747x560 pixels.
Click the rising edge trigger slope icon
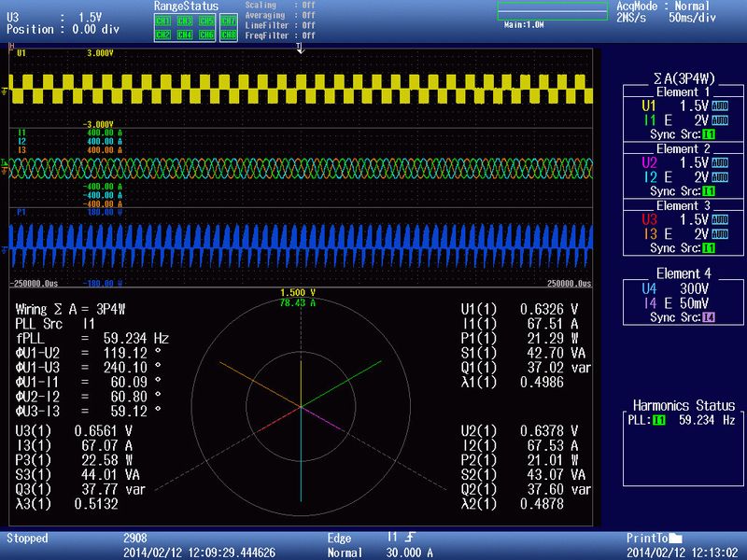tap(408, 538)
